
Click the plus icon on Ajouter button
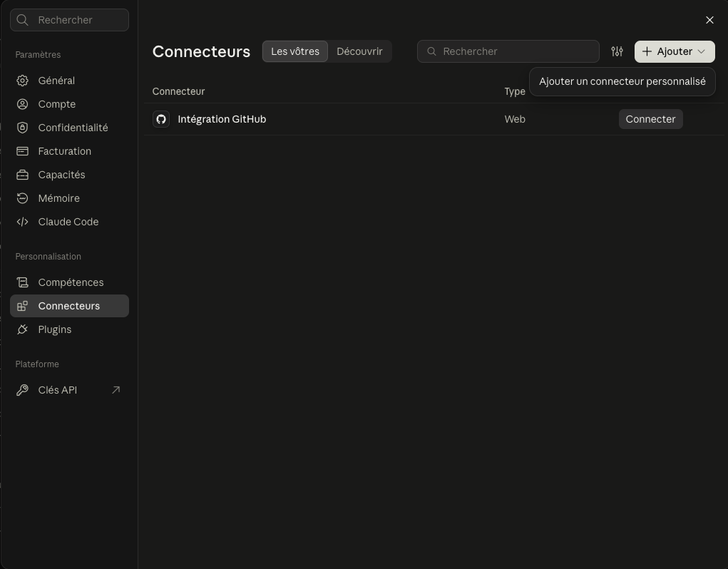[647, 51]
